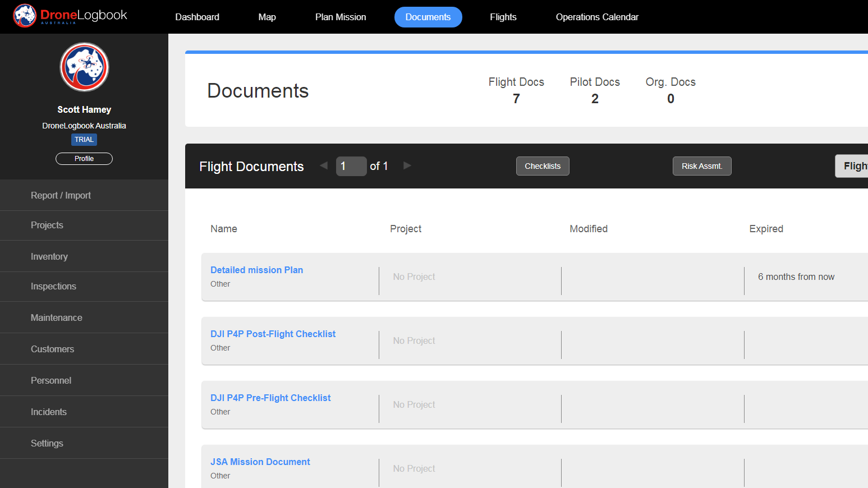Open the Operations Calendar tab
Viewport: 868px width, 488px height.
pyautogui.click(x=597, y=17)
